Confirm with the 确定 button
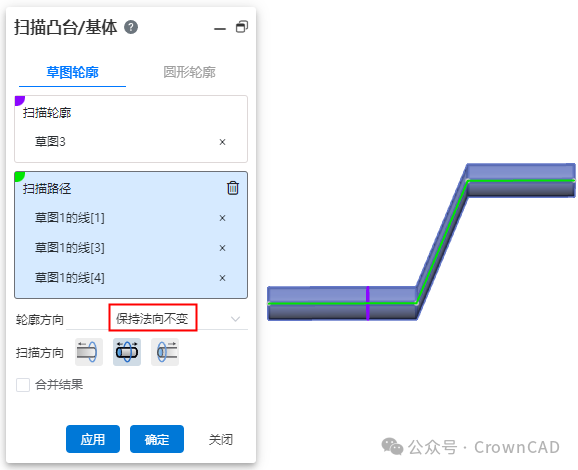This screenshot has height=470, width=578. pos(157,439)
